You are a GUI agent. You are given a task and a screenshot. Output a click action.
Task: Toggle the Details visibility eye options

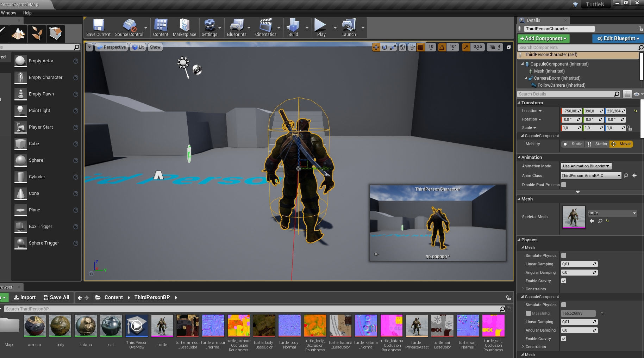pyautogui.click(x=638, y=94)
